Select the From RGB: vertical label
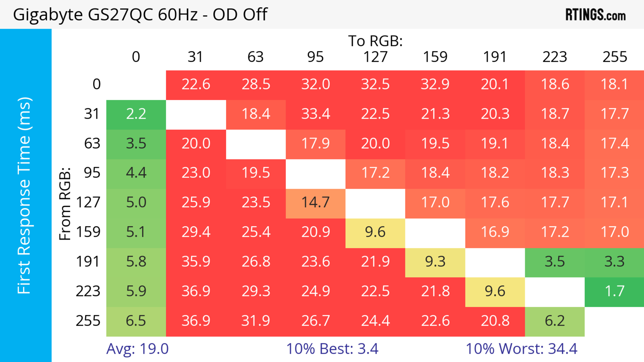The height and width of the screenshot is (362, 644). 65,204
